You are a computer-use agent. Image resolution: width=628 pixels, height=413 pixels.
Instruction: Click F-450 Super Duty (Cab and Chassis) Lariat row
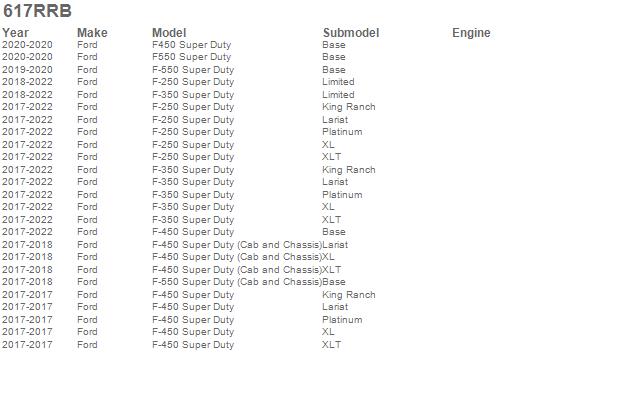click(175, 245)
